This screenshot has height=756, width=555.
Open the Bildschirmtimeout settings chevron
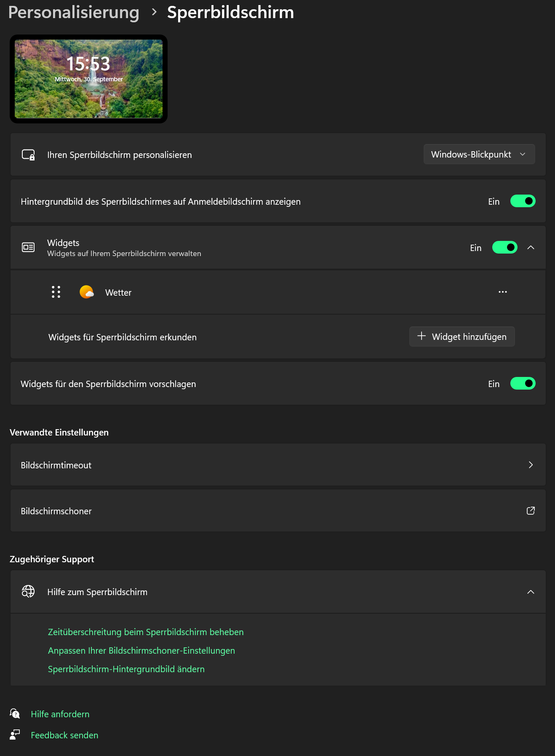coord(531,465)
